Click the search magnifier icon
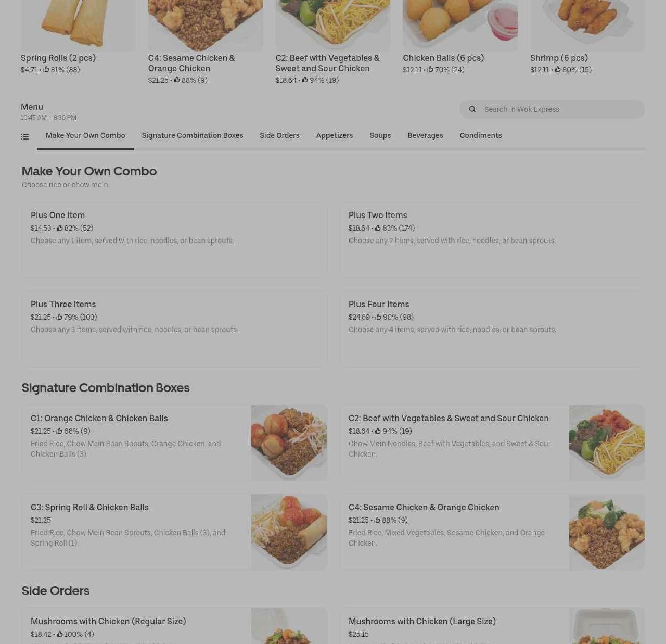The image size is (666, 644). tap(472, 109)
